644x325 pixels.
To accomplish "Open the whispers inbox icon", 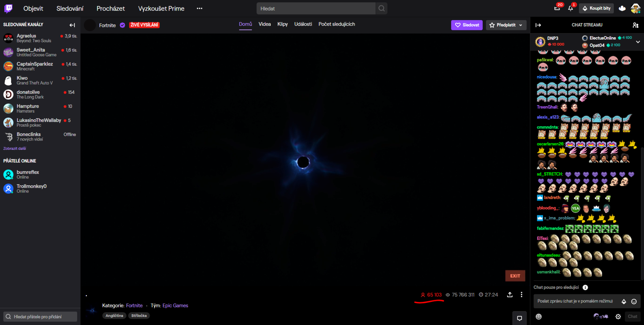I will click(x=557, y=9).
